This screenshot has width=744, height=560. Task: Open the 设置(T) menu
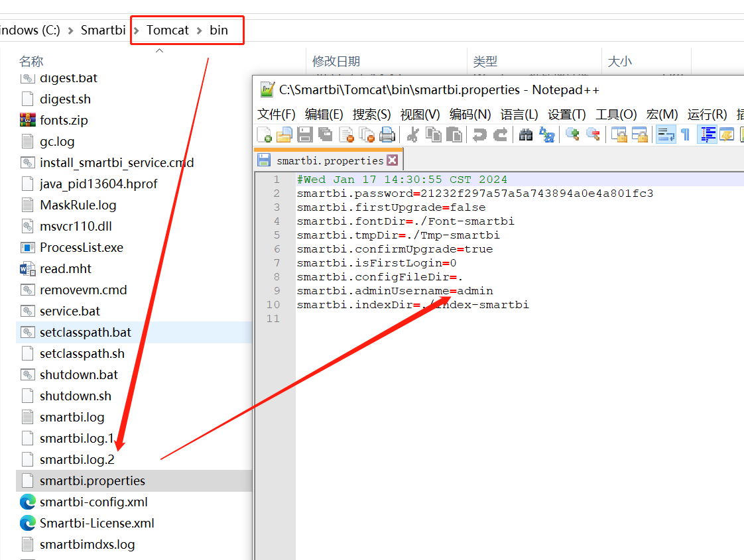coord(566,114)
